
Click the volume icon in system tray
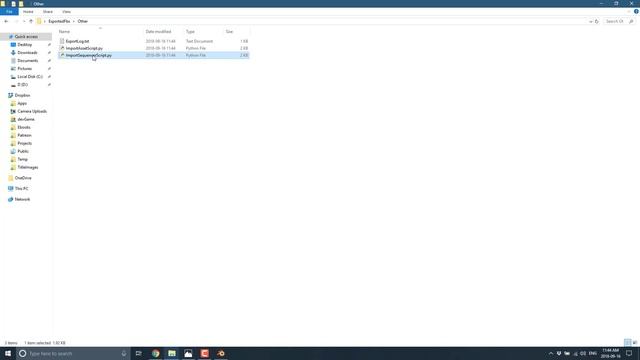(x=583, y=353)
